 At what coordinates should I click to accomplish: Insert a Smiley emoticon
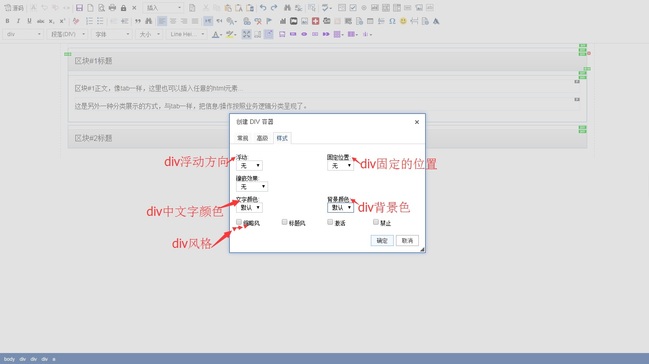pos(403,21)
